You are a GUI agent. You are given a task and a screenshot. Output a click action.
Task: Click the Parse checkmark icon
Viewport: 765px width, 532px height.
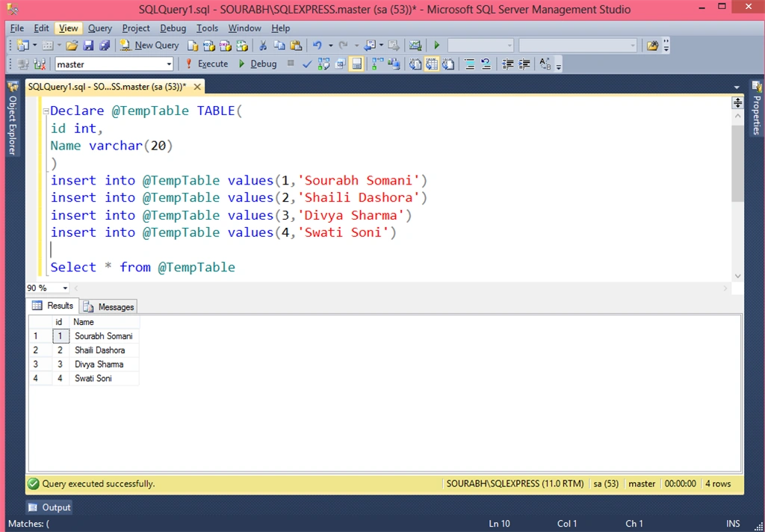[307, 64]
